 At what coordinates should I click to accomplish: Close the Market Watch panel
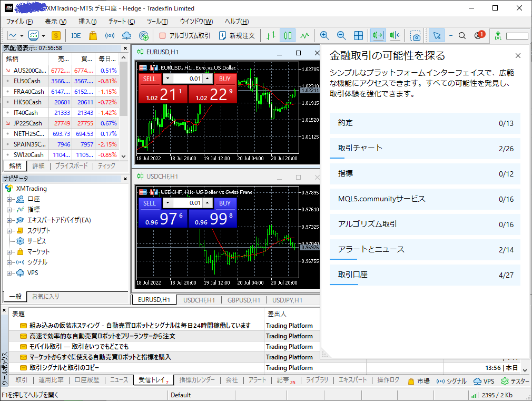[x=125, y=48]
